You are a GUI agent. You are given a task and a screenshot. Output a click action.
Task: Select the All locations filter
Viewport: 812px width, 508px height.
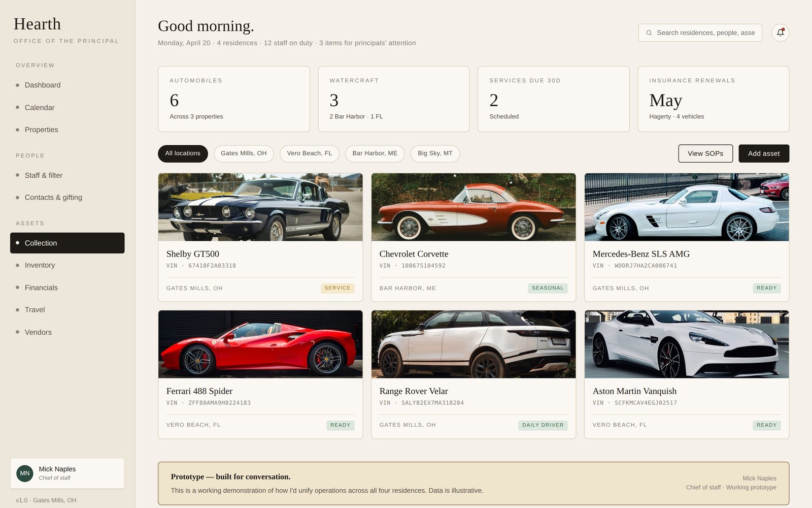click(183, 153)
